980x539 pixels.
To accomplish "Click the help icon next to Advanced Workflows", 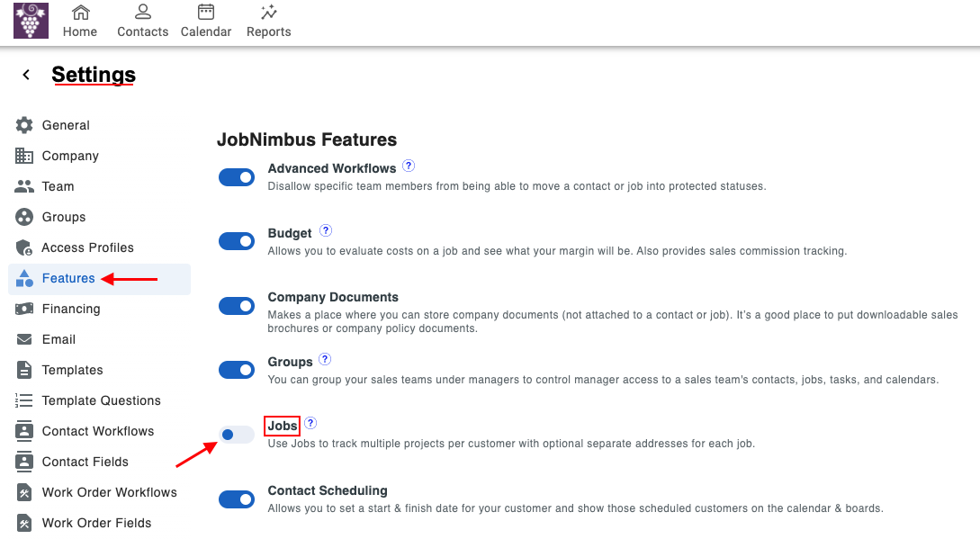I will tap(409, 166).
